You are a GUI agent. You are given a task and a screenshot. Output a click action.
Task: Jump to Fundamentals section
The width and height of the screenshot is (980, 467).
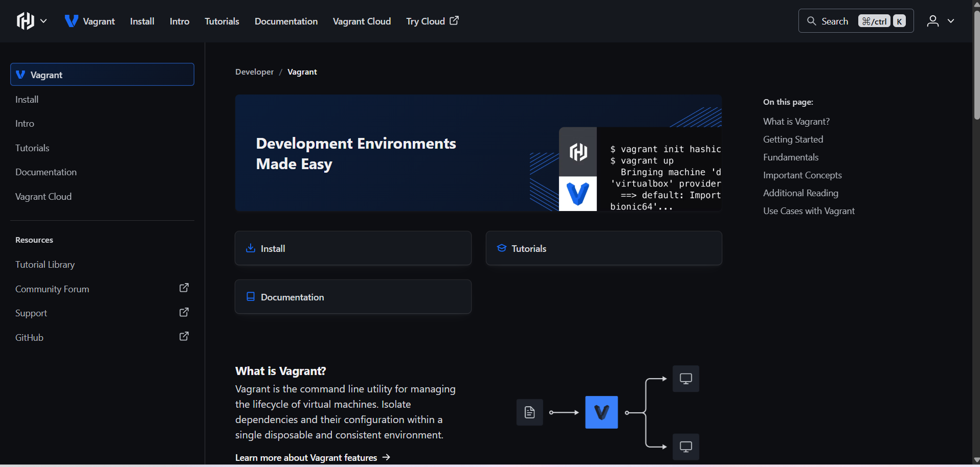tap(791, 157)
